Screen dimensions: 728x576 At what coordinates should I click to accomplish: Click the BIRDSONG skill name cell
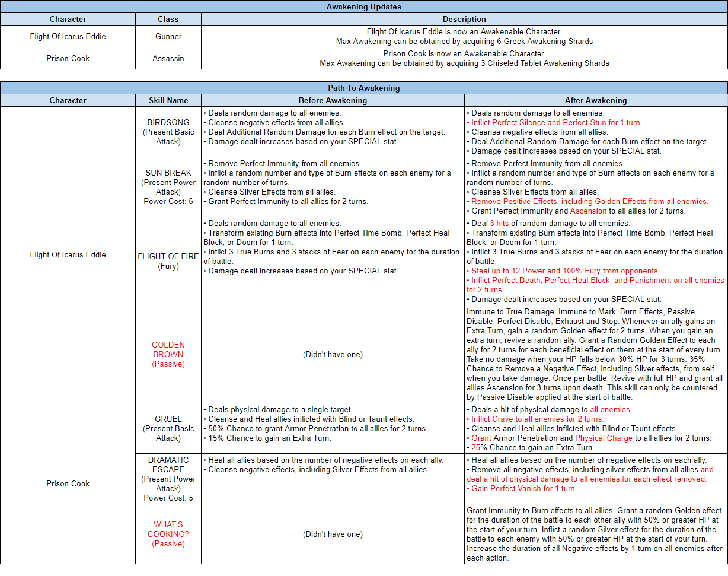[x=168, y=132]
